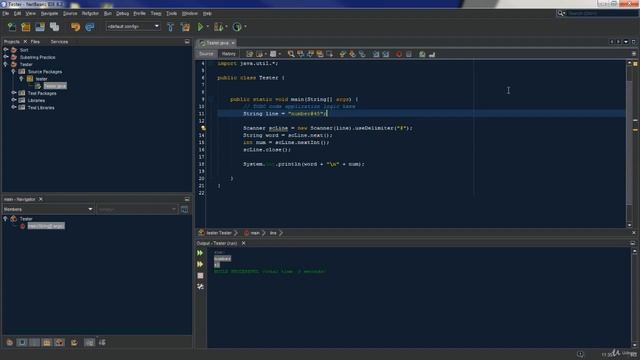Switch to editor Source view
Screen dimensions: 640x360
(x=206, y=54)
